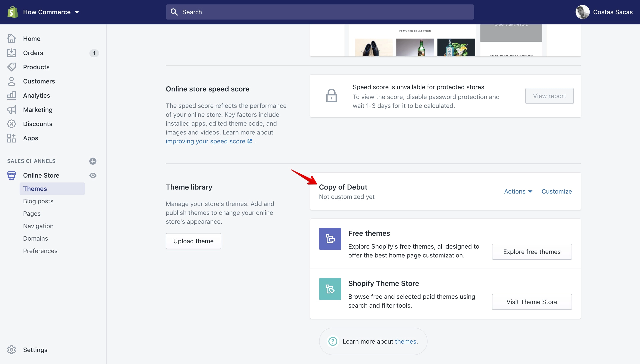Expand Actions dropdown for Copy of Debut
Image resolution: width=640 pixels, height=364 pixels.
tap(518, 191)
